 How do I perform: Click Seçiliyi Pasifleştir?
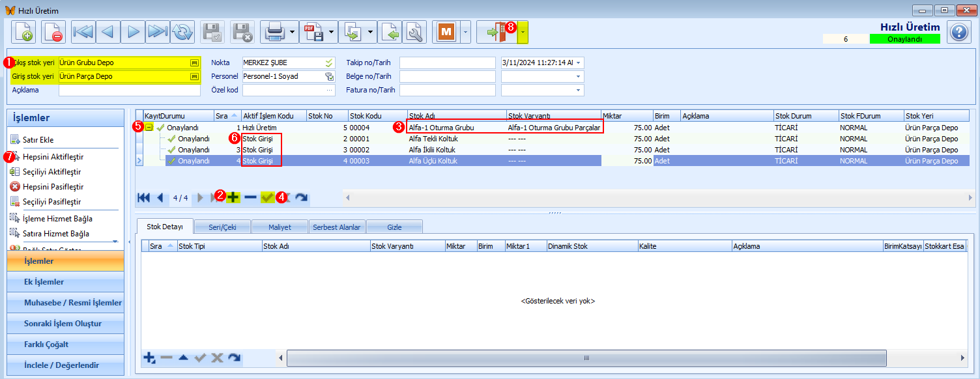click(51, 202)
